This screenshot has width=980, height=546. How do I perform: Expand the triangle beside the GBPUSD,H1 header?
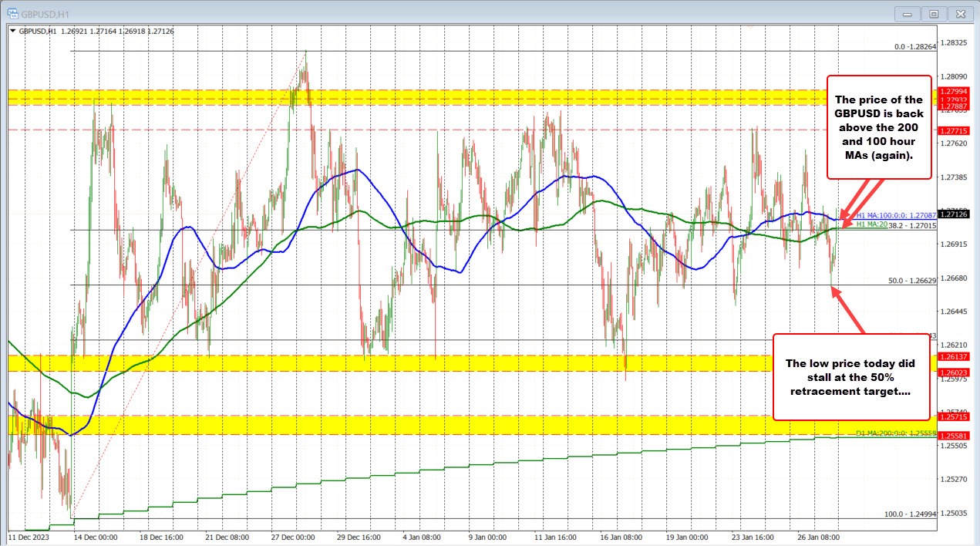pos(11,31)
